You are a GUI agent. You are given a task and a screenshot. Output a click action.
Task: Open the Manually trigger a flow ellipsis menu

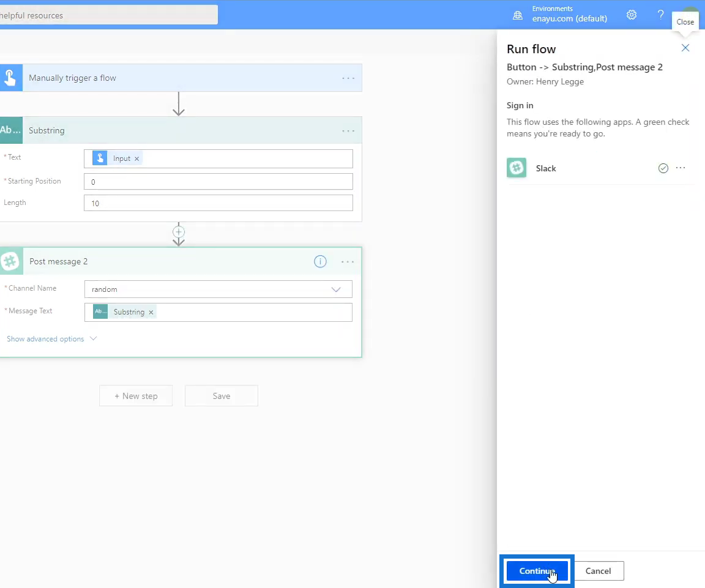point(348,78)
